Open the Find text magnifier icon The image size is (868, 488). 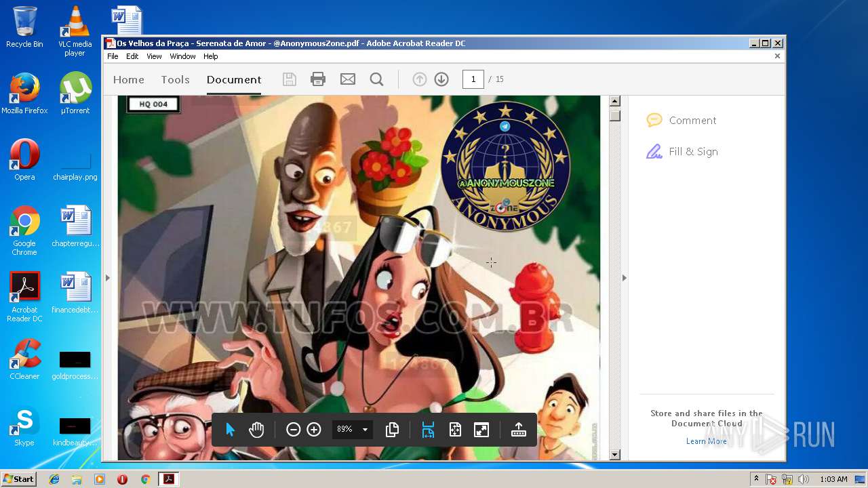pyautogui.click(x=377, y=79)
